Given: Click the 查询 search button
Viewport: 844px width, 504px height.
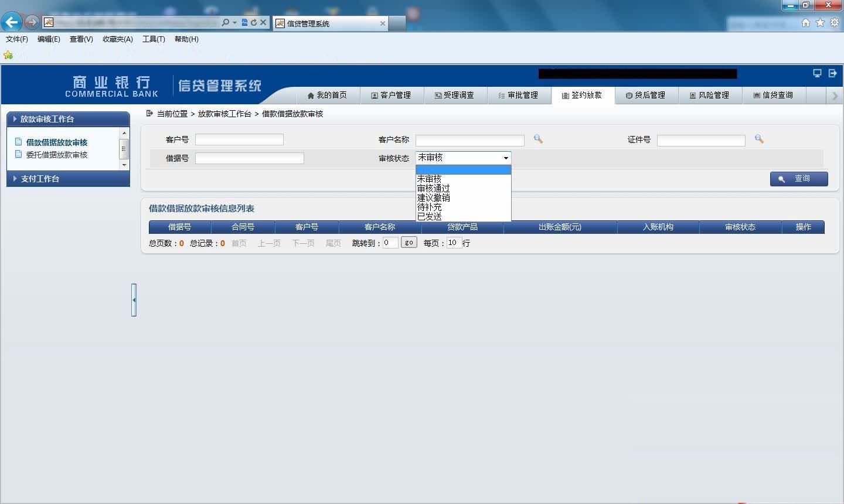Looking at the screenshot, I should coord(799,179).
